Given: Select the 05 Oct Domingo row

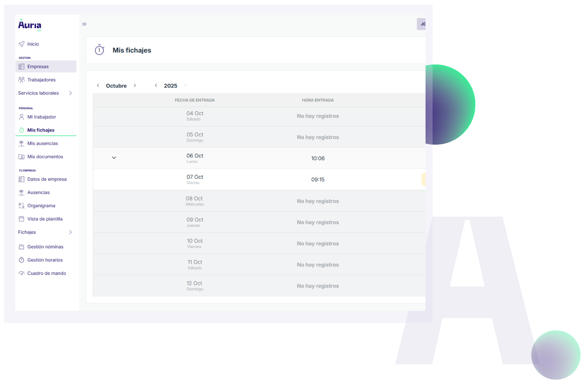Looking at the screenshot, I should 259,137.
